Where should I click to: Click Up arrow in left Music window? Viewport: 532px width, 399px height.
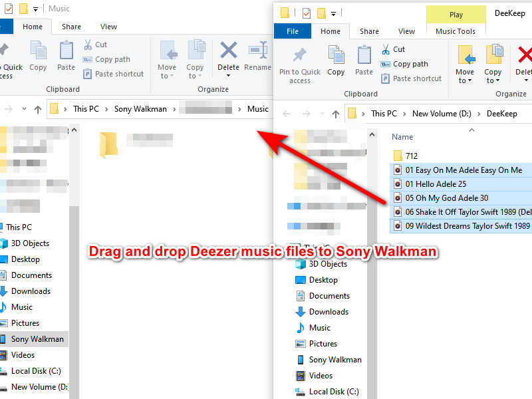click(x=38, y=109)
